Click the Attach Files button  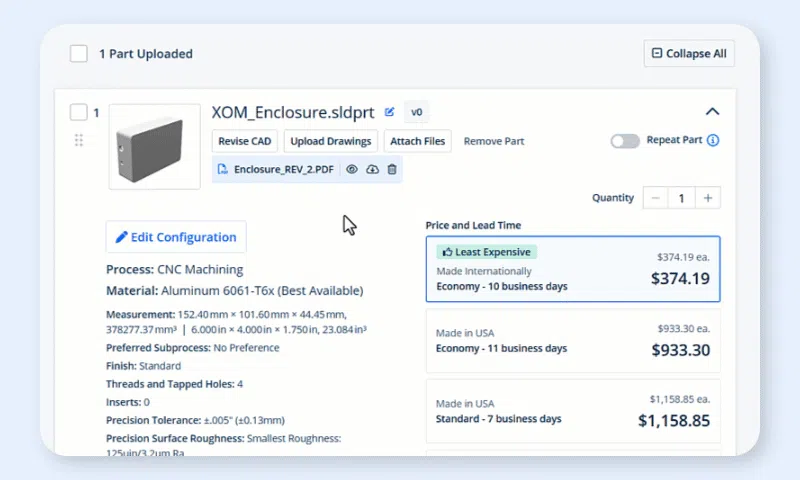point(417,141)
